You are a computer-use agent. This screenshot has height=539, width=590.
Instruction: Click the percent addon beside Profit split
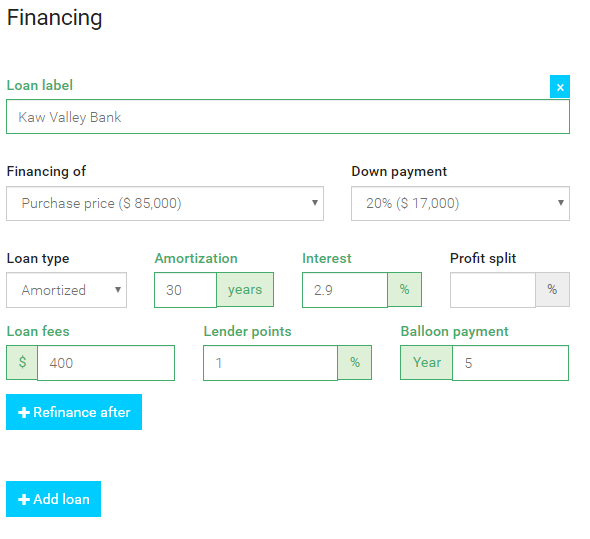(x=552, y=289)
